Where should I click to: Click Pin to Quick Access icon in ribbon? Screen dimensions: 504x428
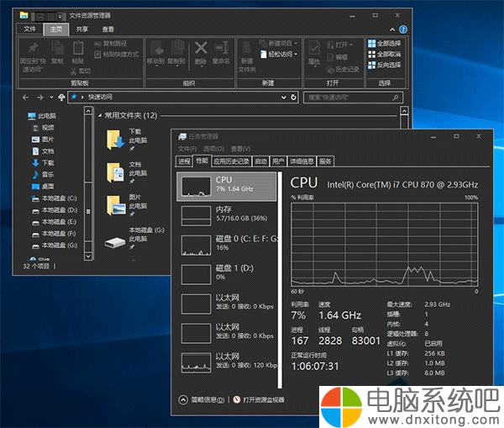tap(33, 48)
